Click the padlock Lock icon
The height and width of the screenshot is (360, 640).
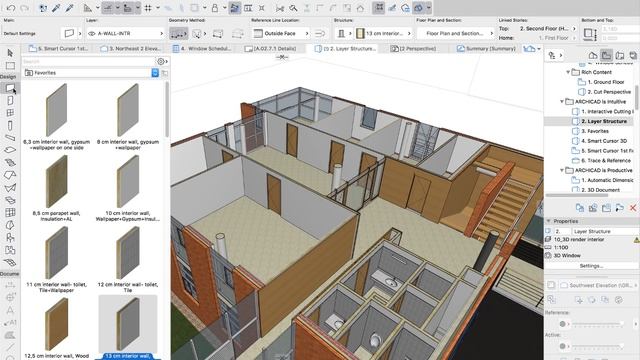[214, 8]
